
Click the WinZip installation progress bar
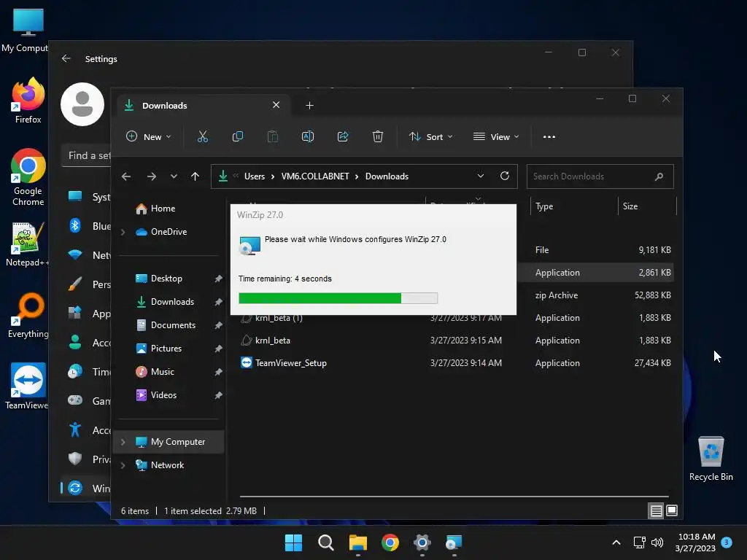(338, 298)
